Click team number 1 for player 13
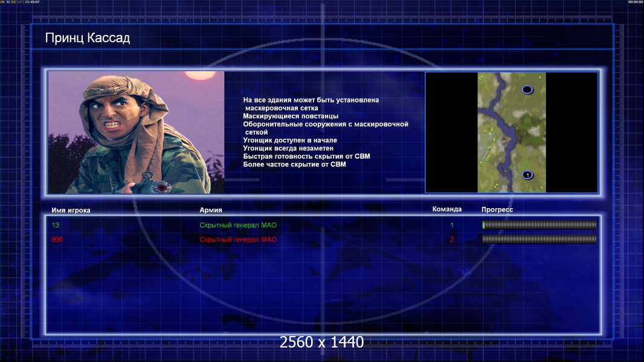644x362 pixels. point(451,225)
